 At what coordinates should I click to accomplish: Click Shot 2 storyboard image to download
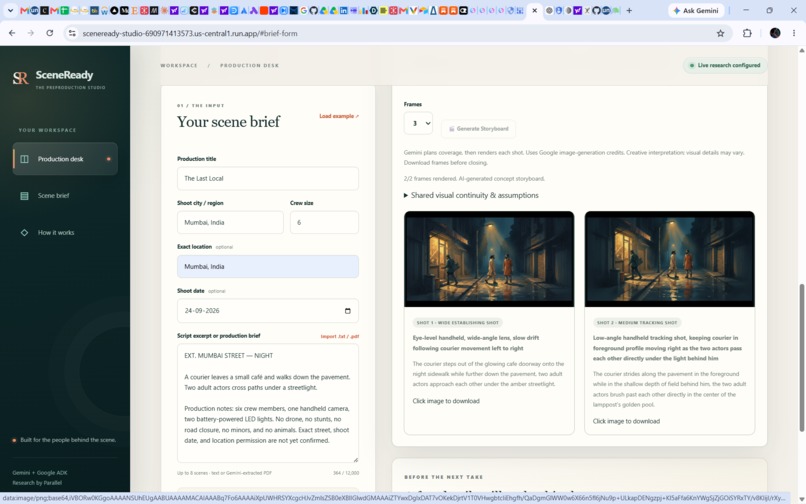click(x=670, y=259)
